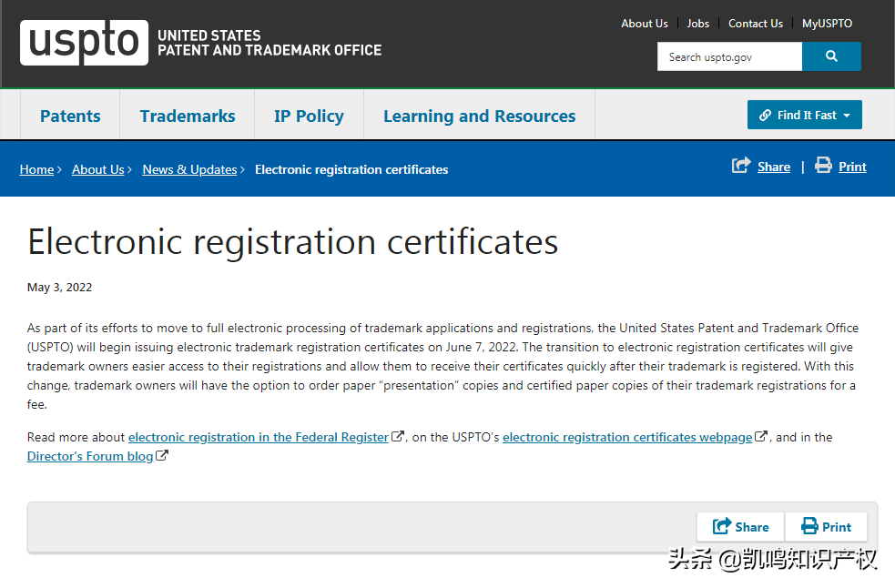
Task: Click external link icon after Federal Register link
Action: [x=398, y=437]
